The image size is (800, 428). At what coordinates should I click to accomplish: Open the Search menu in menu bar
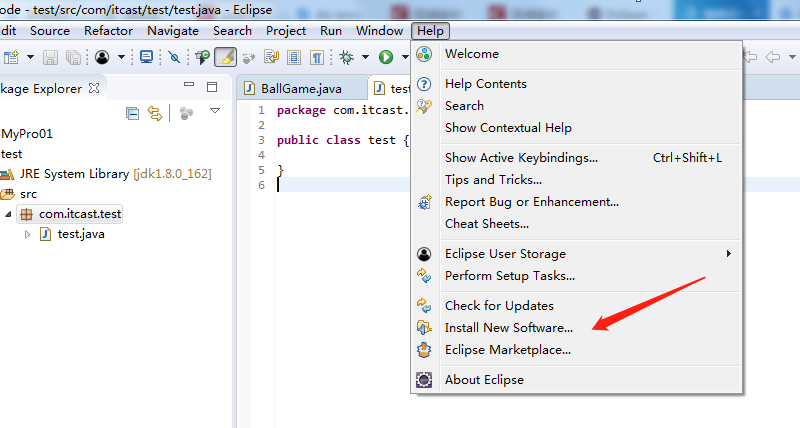pyautogui.click(x=232, y=31)
